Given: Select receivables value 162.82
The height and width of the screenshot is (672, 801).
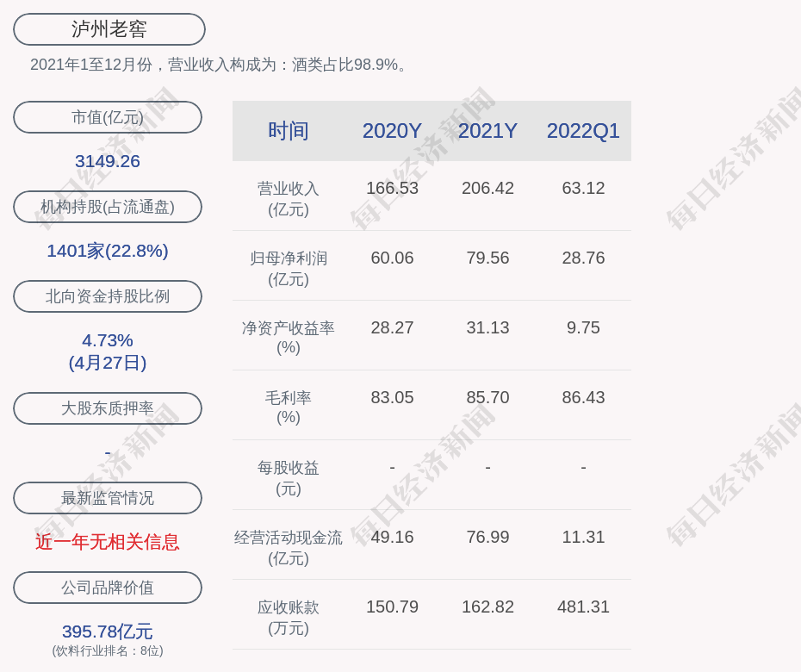Looking at the screenshot, I should (x=487, y=607).
